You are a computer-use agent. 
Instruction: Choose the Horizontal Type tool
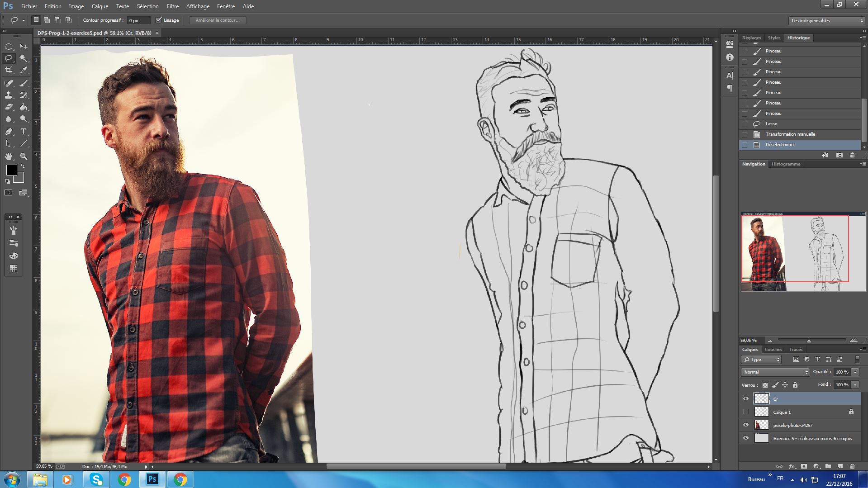point(24,132)
